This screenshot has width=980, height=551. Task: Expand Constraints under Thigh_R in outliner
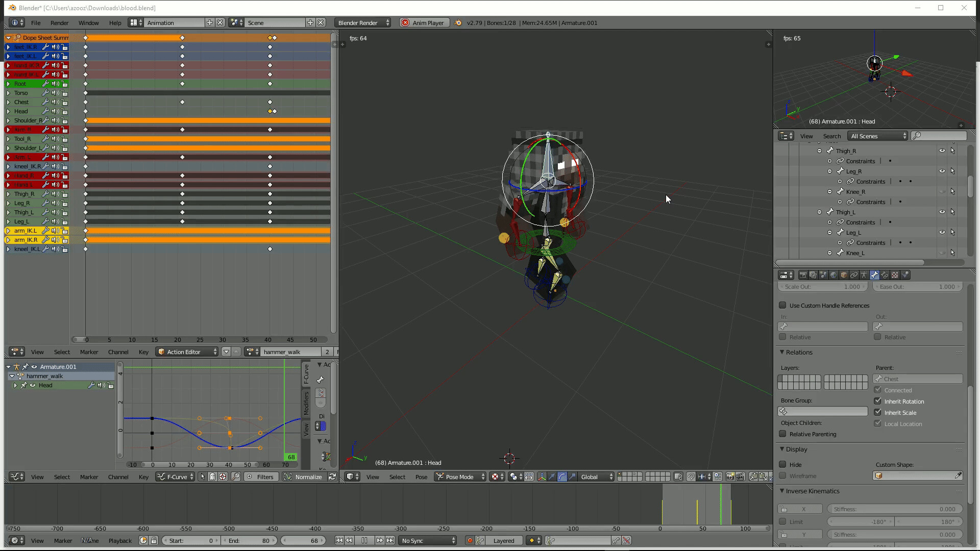829,161
